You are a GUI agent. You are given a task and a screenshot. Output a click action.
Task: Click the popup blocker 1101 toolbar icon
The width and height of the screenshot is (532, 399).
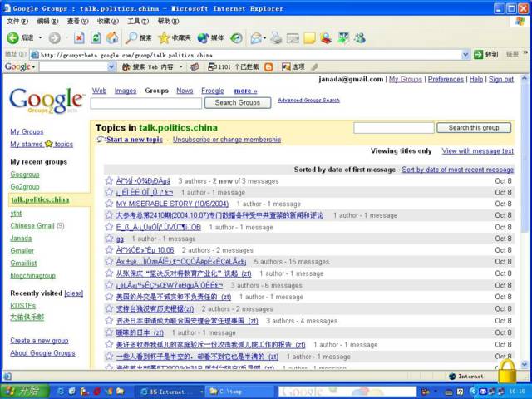click(213, 66)
